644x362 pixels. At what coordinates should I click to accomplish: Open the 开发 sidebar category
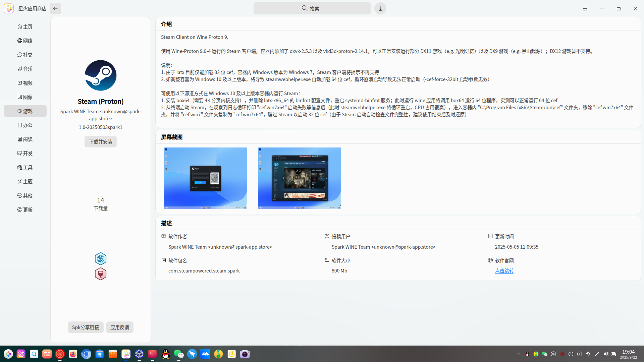click(25, 153)
